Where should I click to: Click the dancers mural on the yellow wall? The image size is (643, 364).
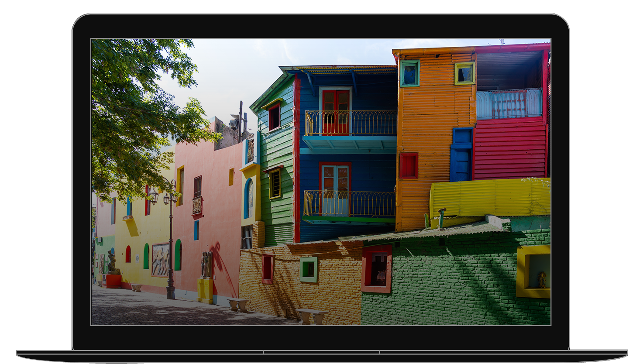[160, 260]
